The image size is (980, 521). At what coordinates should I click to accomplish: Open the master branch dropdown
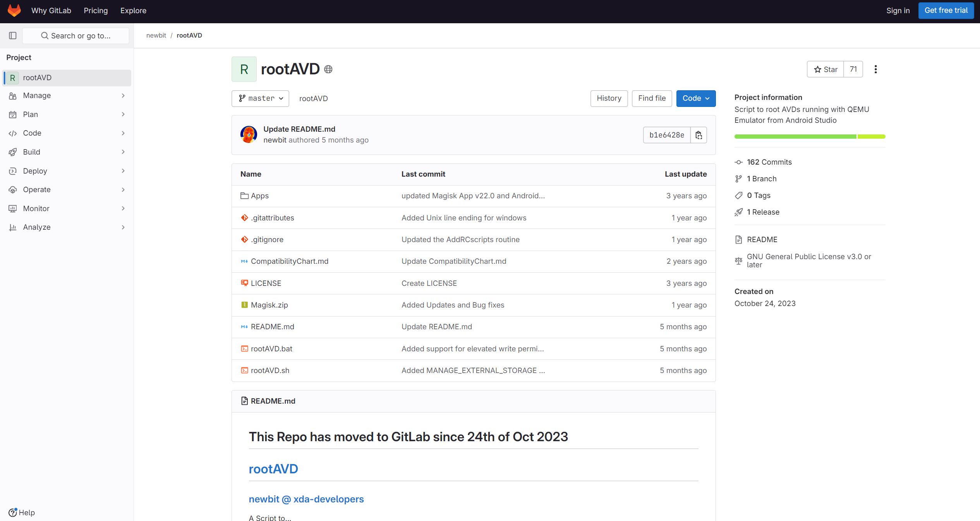260,98
